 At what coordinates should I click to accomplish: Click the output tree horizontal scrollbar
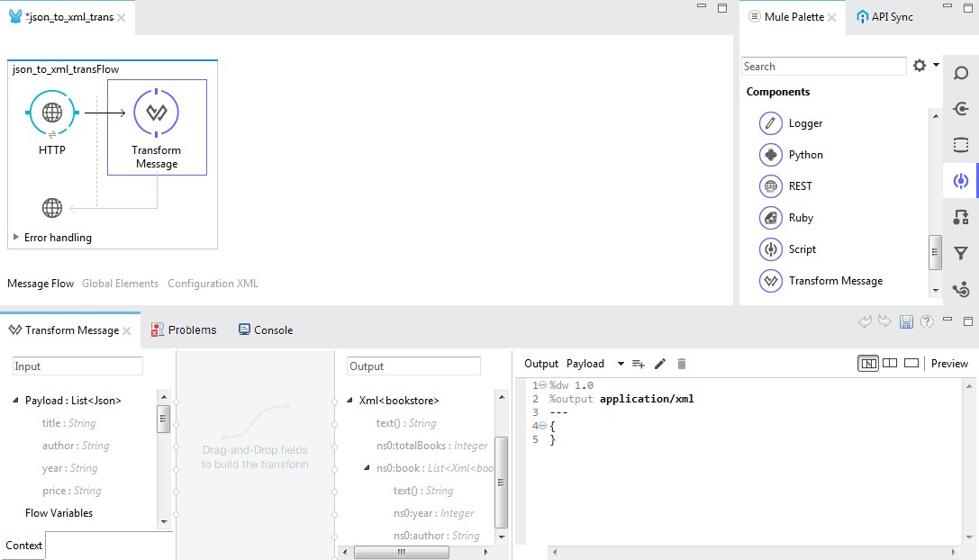point(401,552)
